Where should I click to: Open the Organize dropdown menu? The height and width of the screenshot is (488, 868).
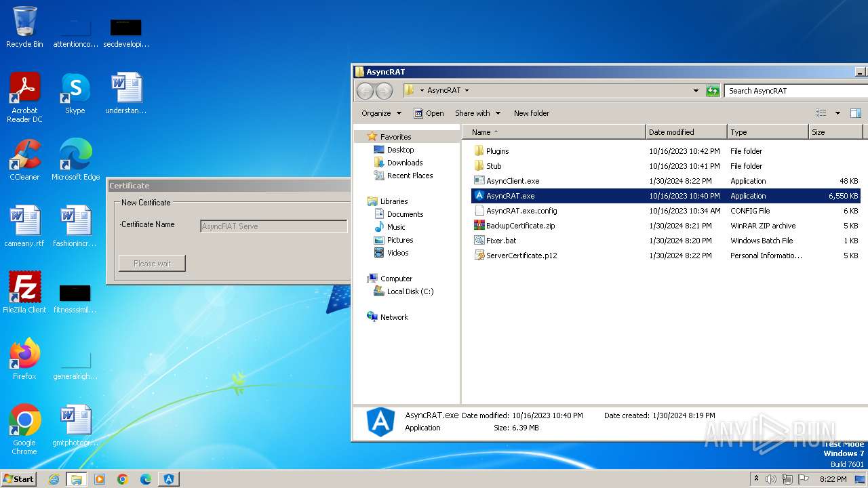pos(381,113)
